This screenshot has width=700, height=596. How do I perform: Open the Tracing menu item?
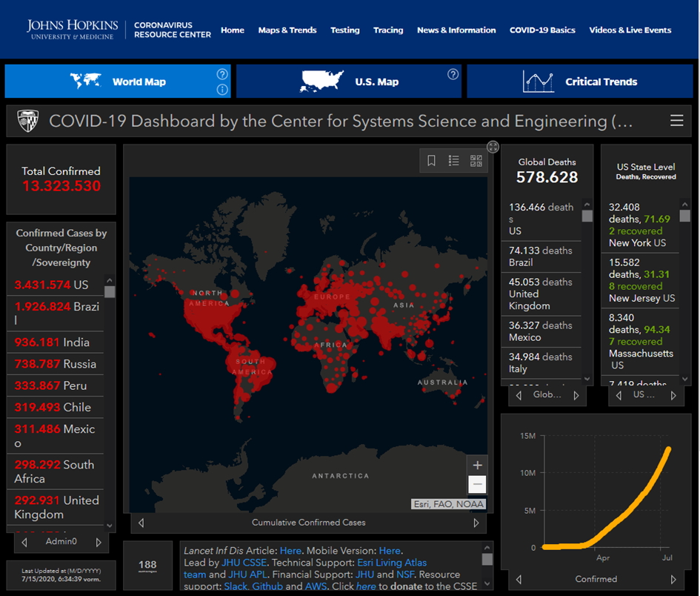(x=388, y=30)
